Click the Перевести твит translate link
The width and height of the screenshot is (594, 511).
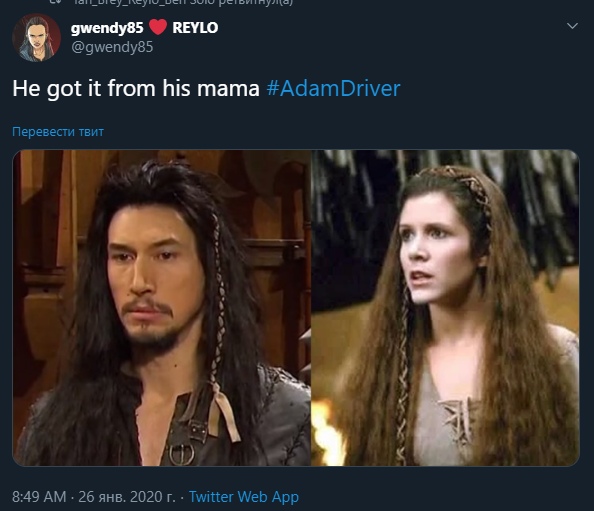click(x=58, y=132)
